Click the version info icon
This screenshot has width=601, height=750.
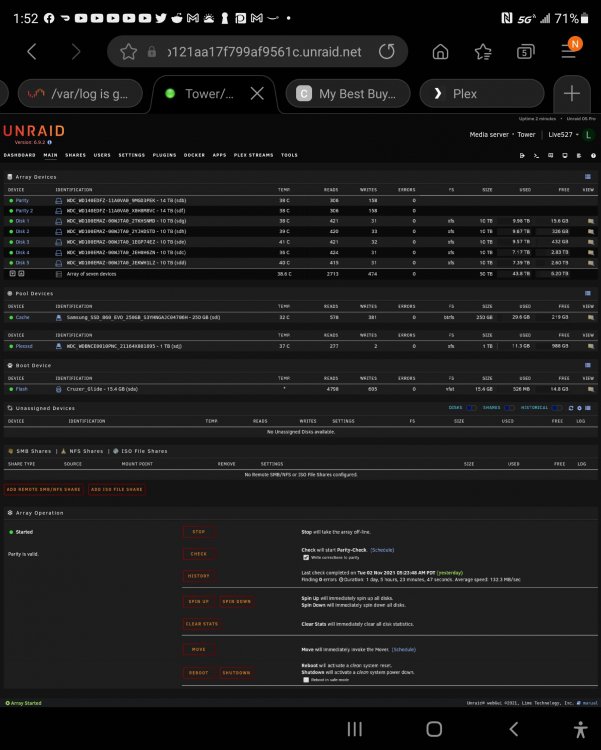pos(49,142)
